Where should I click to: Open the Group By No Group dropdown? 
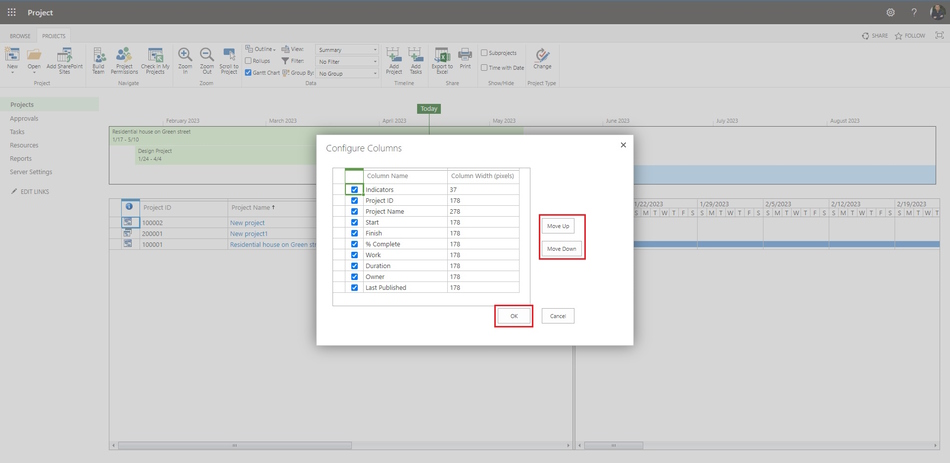(347, 73)
